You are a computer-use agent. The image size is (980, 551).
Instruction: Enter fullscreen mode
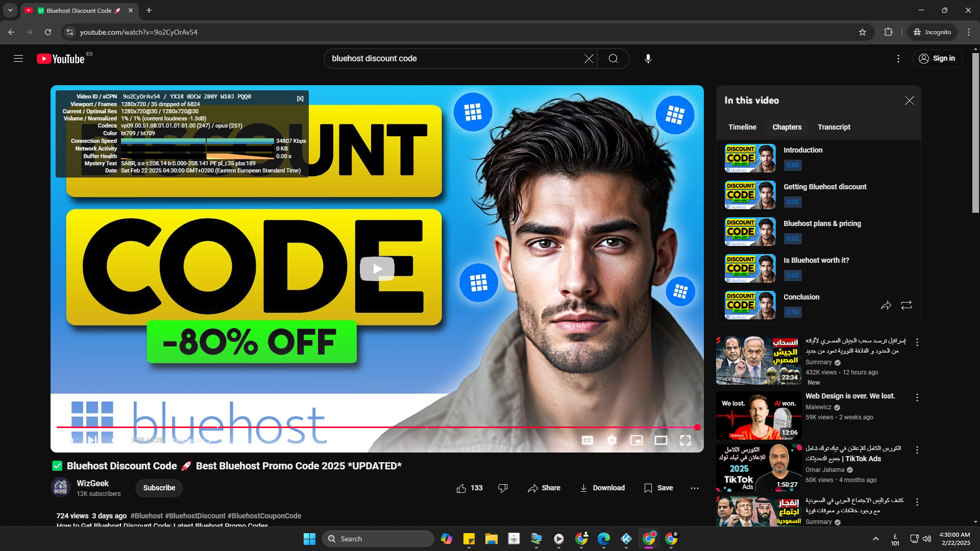tap(685, 440)
